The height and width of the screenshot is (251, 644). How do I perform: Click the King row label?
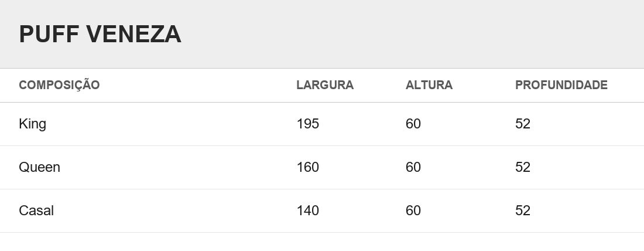[32, 124]
